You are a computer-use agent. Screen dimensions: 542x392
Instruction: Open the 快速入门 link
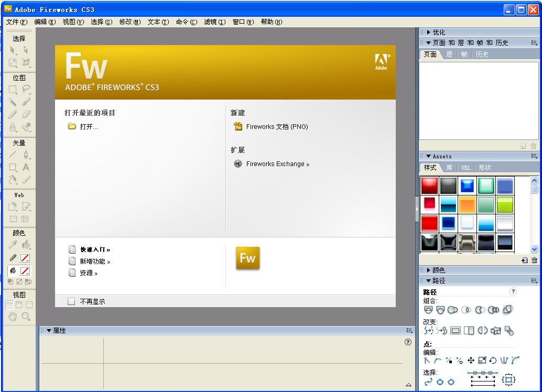coord(90,249)
